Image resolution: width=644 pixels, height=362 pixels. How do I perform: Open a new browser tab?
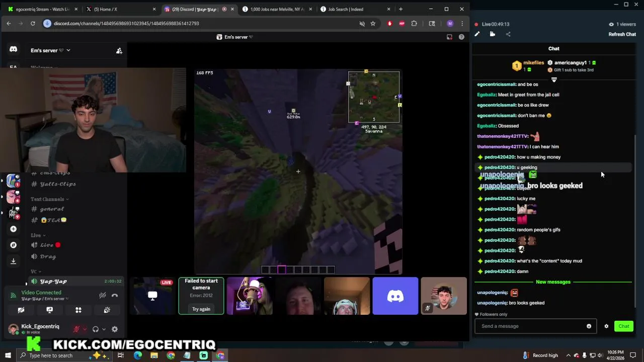coord(400,9)
